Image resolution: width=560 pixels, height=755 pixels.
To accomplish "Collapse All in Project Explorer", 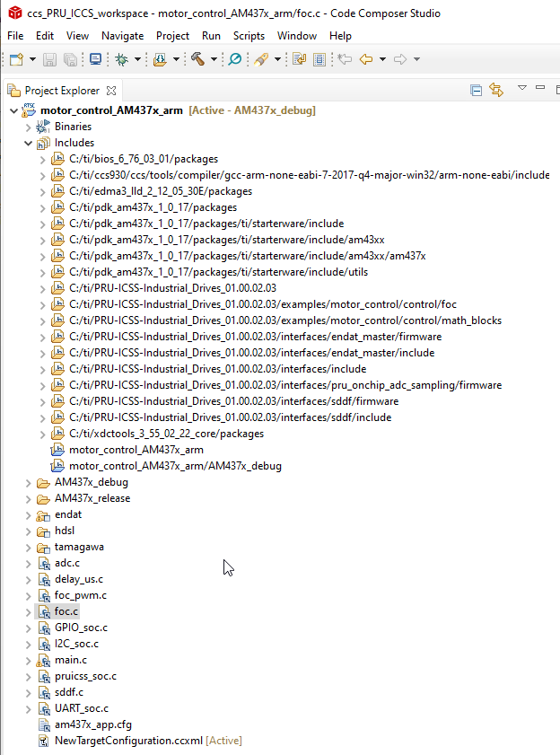I will [477, 90].
